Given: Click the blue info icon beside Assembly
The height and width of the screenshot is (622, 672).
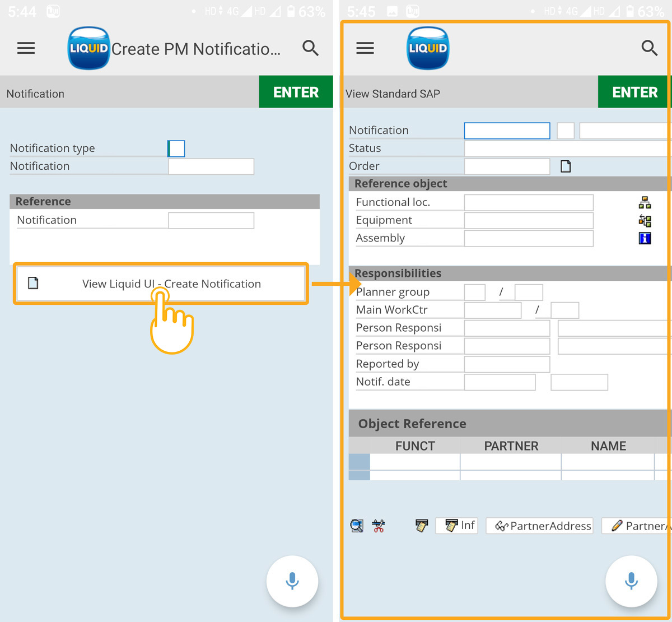Looking at the screenshot, I should point(645,238).
